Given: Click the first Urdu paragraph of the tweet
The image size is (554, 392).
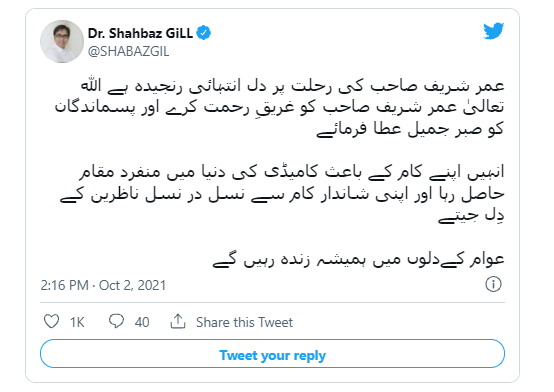Looking at the screenshot, I should pos(279,108).
